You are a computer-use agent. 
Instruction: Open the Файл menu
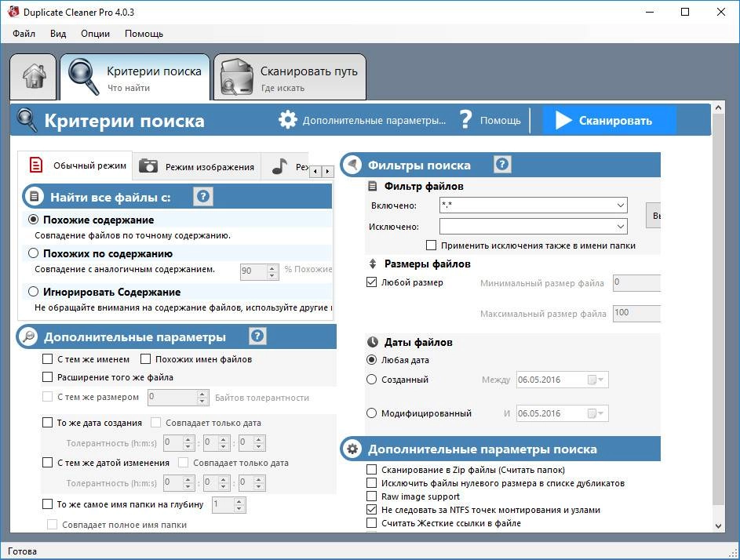(24, 34)
